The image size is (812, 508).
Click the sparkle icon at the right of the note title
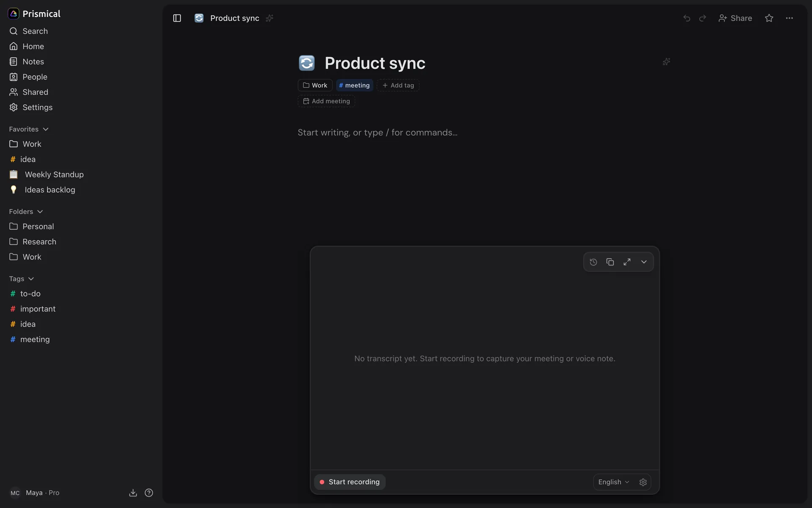(666, 62)
